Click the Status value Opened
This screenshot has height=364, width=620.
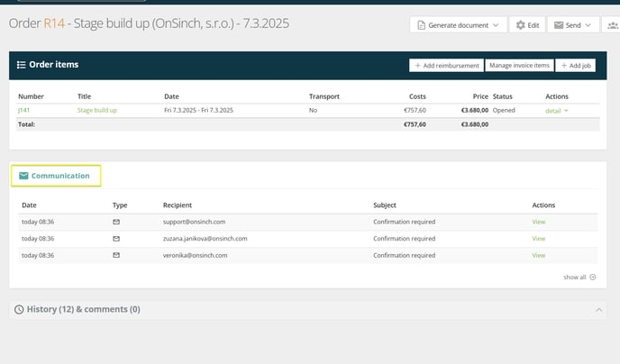[x=504, y=110]
